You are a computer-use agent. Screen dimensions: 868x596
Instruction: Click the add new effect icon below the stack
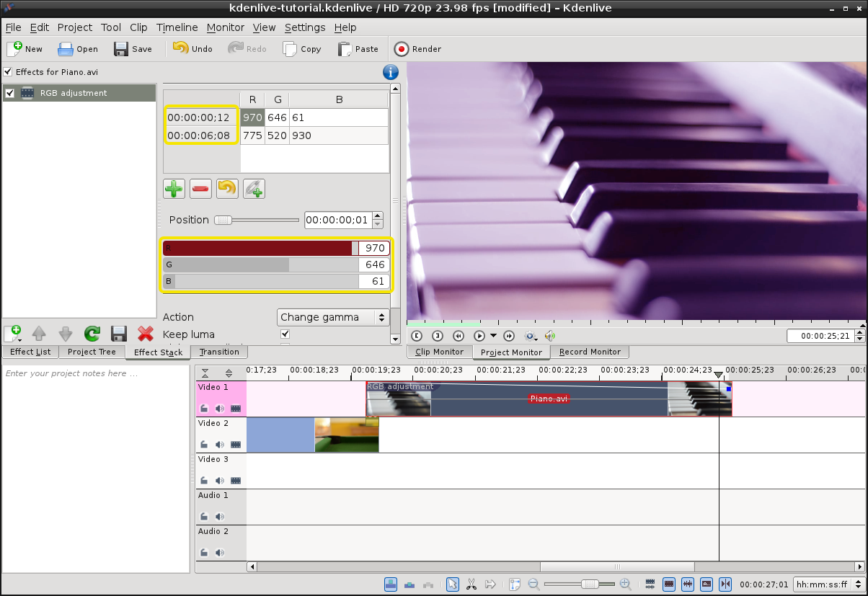(x=12, y=334)
